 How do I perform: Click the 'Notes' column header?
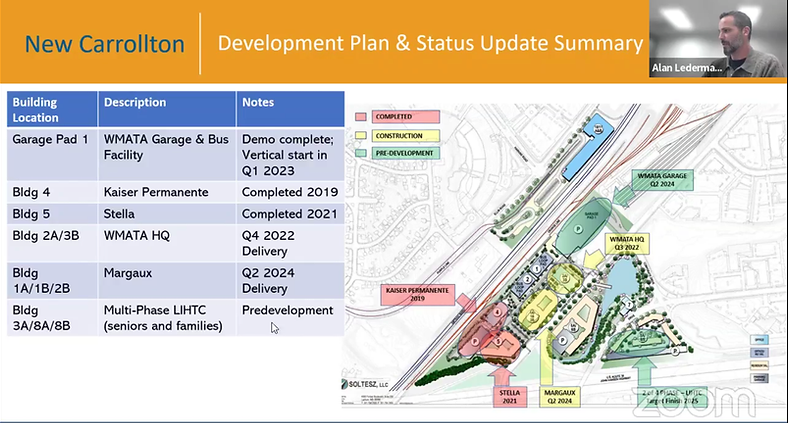[290, 110]
